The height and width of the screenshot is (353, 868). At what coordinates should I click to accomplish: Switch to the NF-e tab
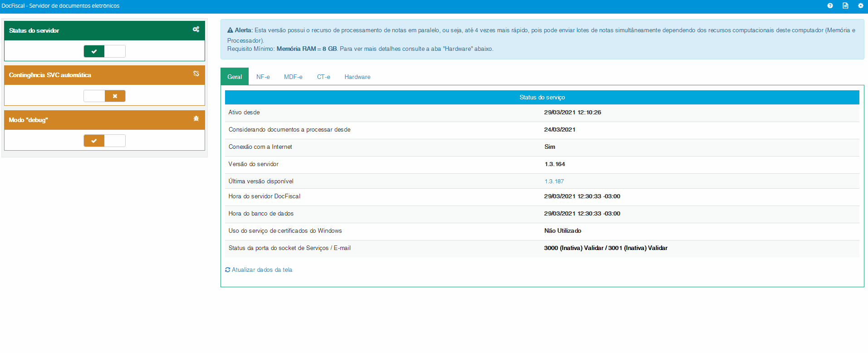pyautogui.click(x=263, y=77)
